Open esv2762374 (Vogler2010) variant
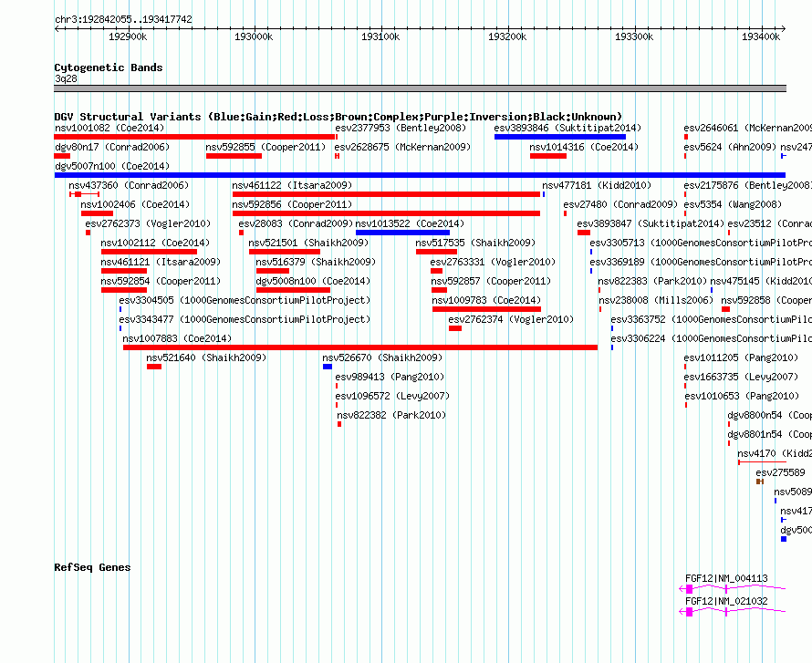812x663 pixels. [511, 319]
